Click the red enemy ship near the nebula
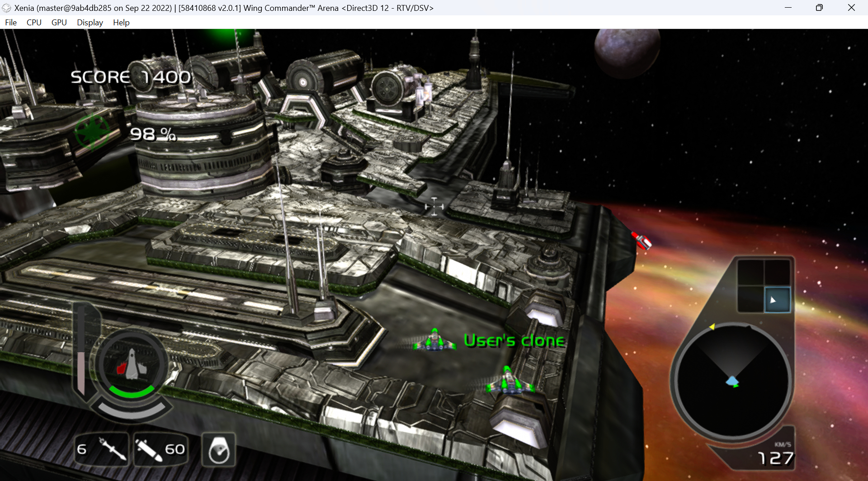This screenshot has height=481, width=868. tap(642, 240)
